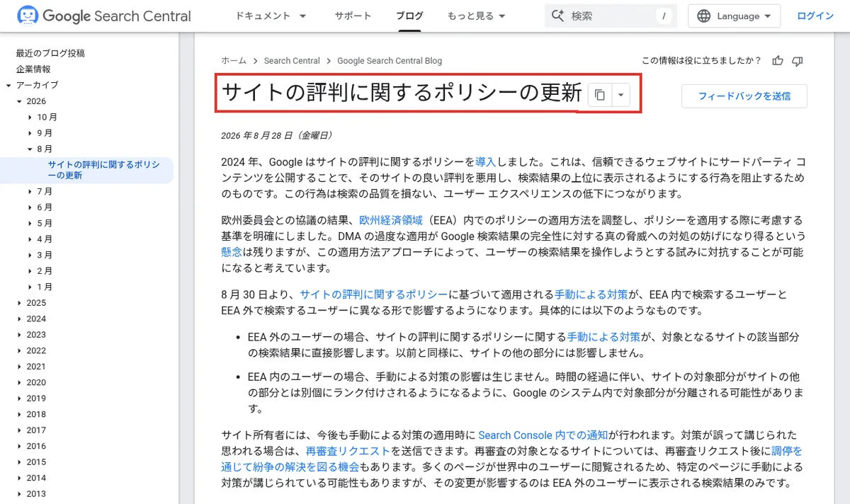
Task: Expand the 2020 archive year
Action: [x=19, y=383]
